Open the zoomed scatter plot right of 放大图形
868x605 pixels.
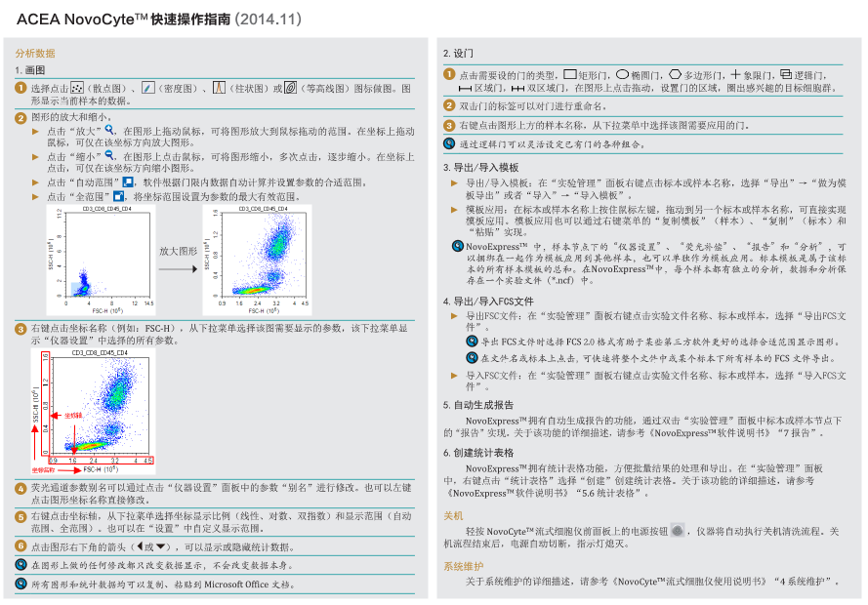(x=258, y=260)
